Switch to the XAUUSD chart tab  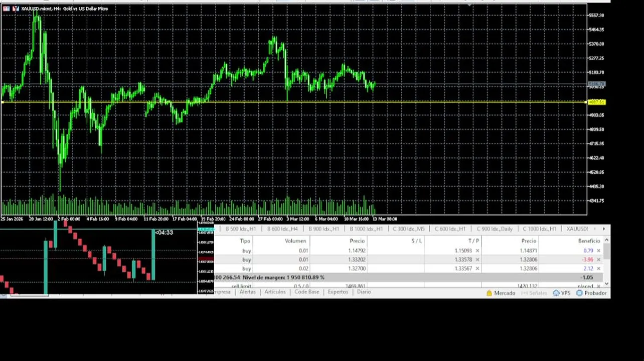click(577, 229)
